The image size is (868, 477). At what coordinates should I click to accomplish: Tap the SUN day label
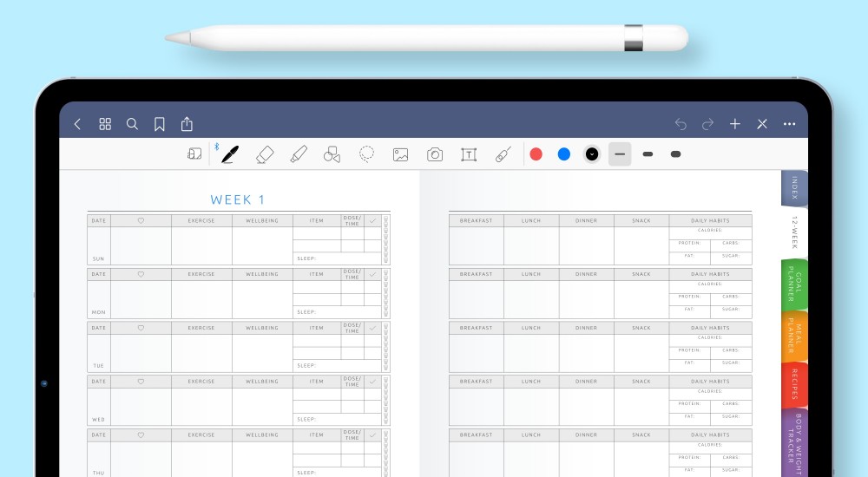(x=99, y=259)
